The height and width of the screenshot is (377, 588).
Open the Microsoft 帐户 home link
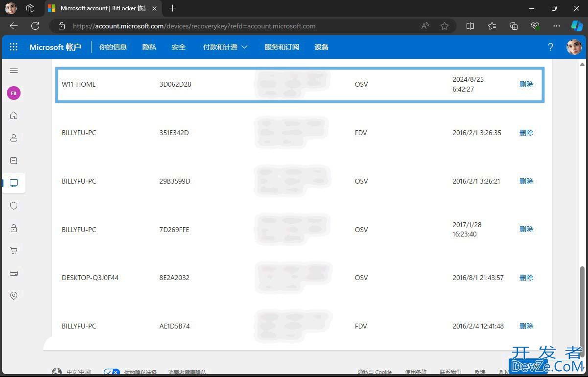point(55,47)
